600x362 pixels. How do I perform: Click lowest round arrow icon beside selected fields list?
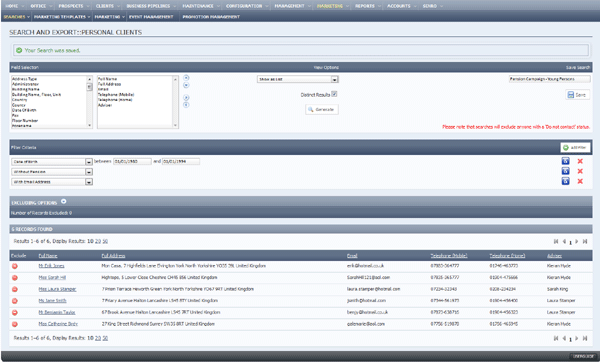coord(186,105)
